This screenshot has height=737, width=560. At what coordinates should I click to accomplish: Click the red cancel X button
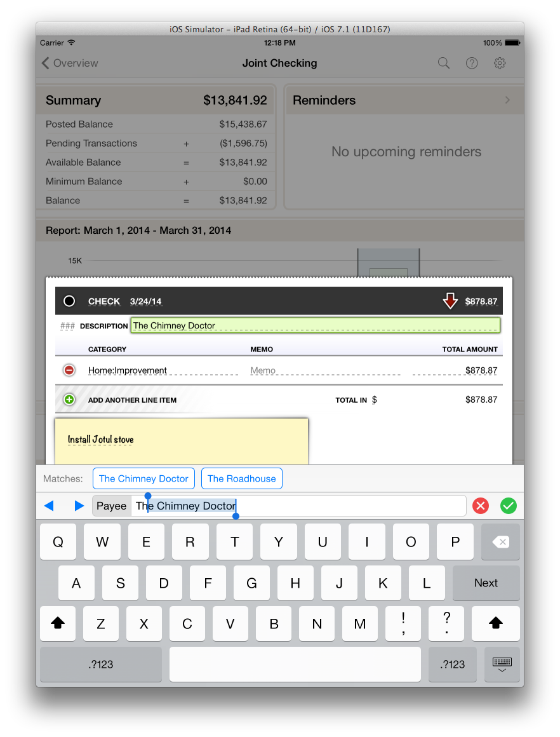481,506
